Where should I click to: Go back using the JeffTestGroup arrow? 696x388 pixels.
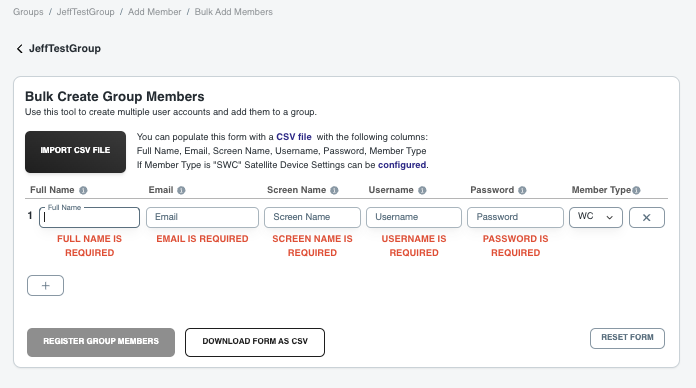(20, 49)
